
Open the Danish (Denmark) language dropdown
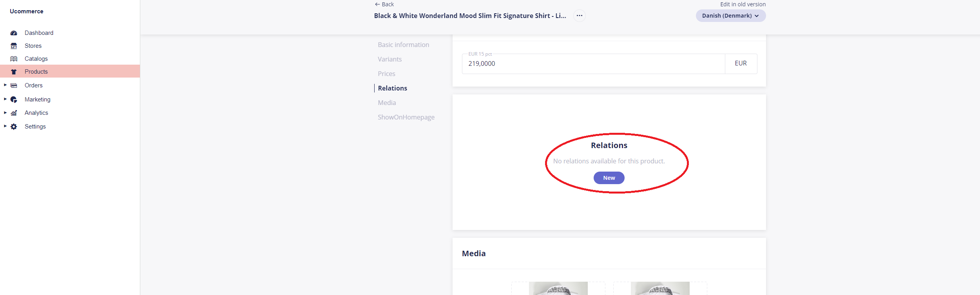click(x=731, y=16)
